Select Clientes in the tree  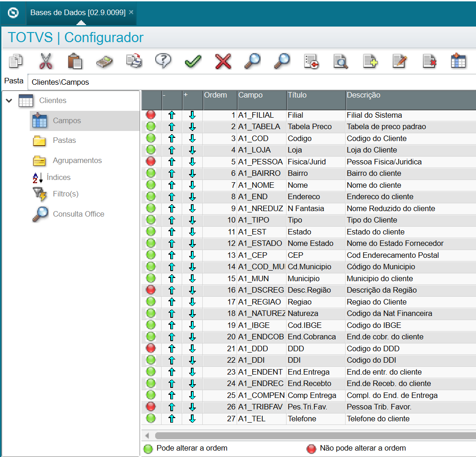pyautogui.click(x=53, y=100)
